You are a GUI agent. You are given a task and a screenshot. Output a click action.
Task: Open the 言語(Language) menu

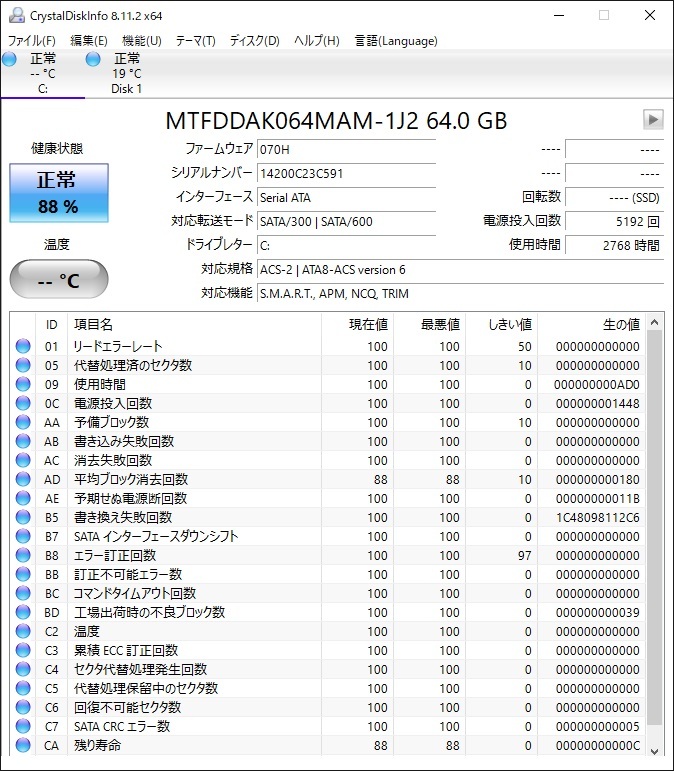[396, 41]
